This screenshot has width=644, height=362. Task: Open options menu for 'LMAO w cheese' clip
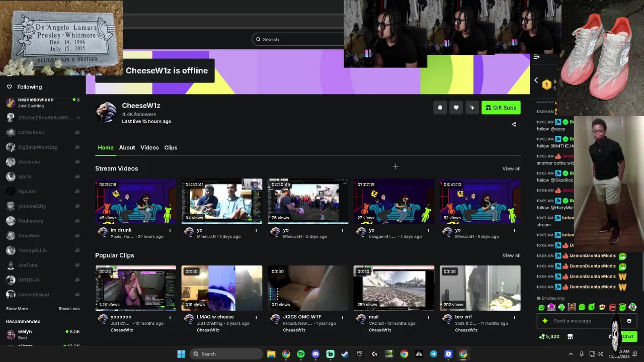pos(256,318)
